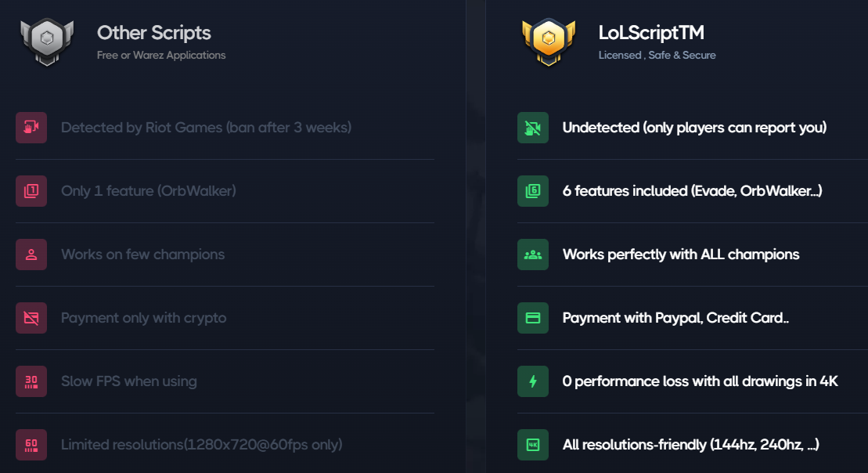868x473 pixels.
Task: Click the green 4K resolution icon
Action: click(x=533, y=445)
